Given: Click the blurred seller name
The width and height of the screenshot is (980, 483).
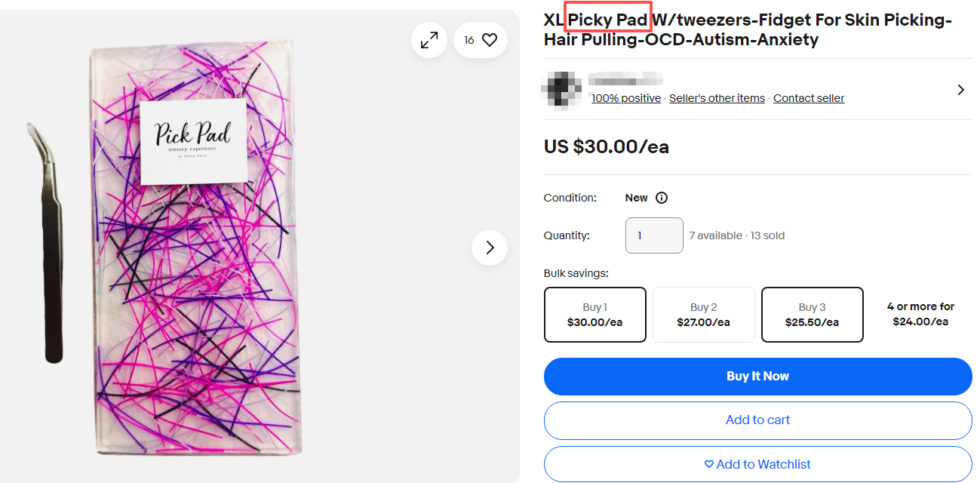Looking at the screenshot, I should click(x=625, y=79).
